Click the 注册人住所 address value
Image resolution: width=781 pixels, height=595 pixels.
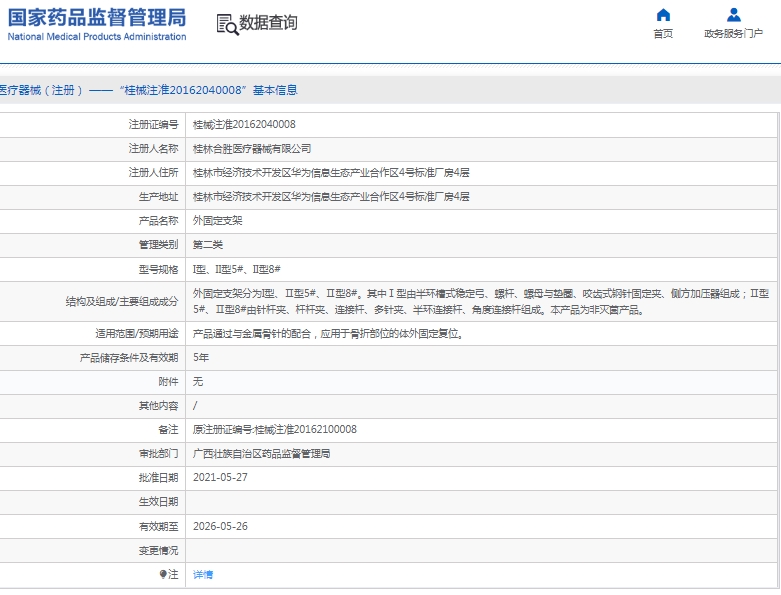point(331,173)
